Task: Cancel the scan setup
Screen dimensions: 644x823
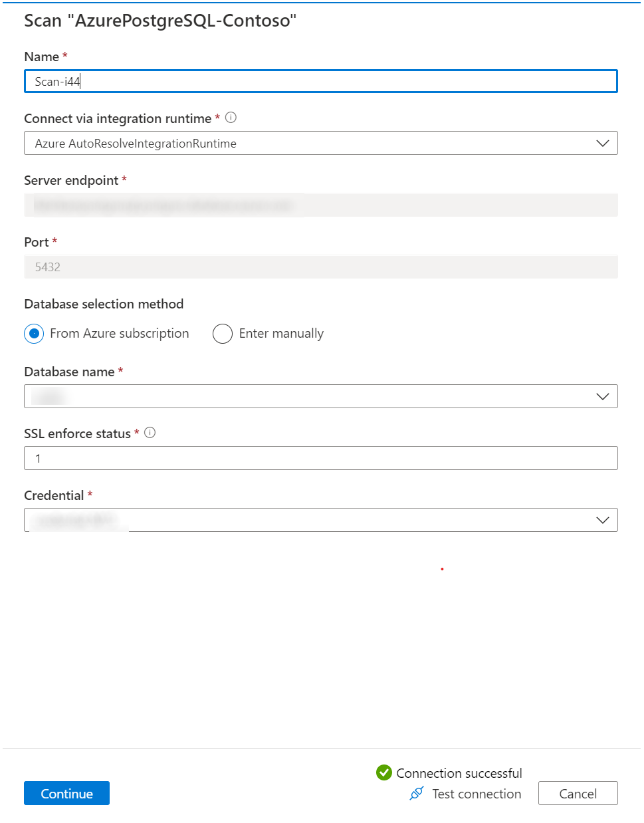Action: tap(578, 793)
